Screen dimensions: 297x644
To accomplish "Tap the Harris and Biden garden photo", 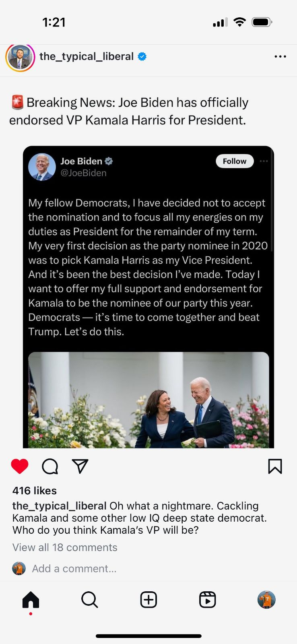I will 148,400.
